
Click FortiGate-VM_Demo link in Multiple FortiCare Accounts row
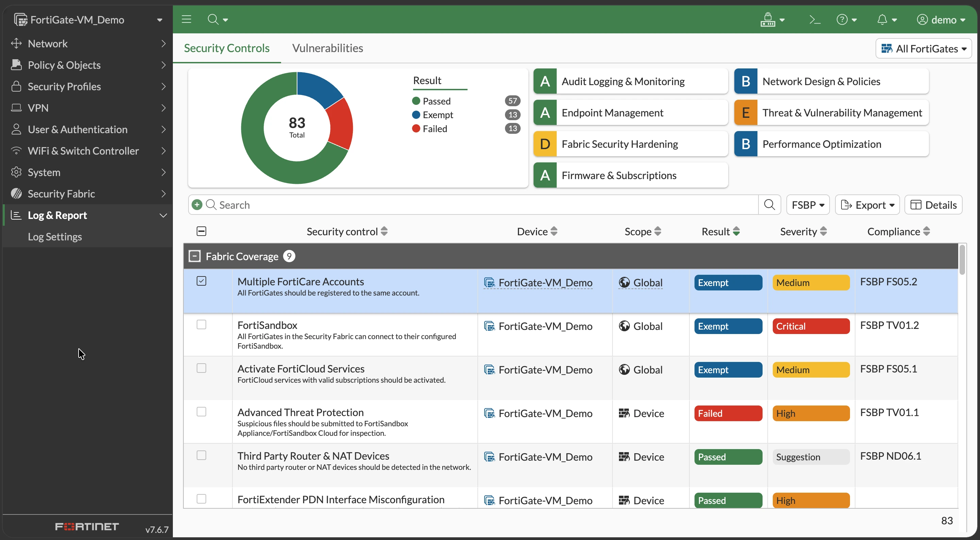[545, 283]
